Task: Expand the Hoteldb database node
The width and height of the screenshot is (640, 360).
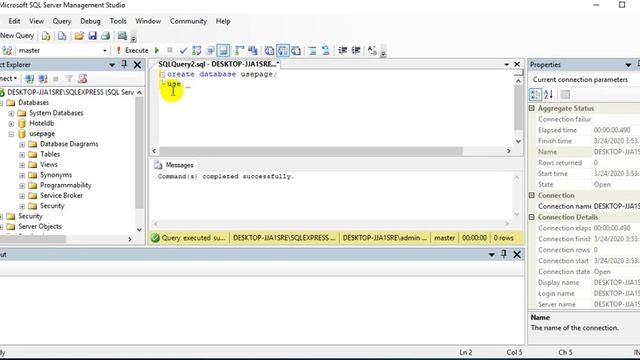Action: pyautogui.click(x=11, y=124)
